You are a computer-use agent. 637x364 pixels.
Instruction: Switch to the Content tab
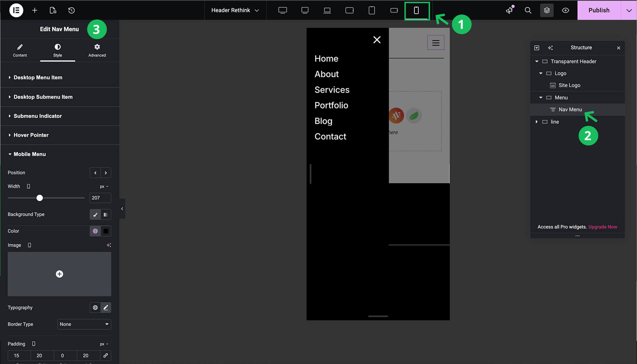pos(20,50)
